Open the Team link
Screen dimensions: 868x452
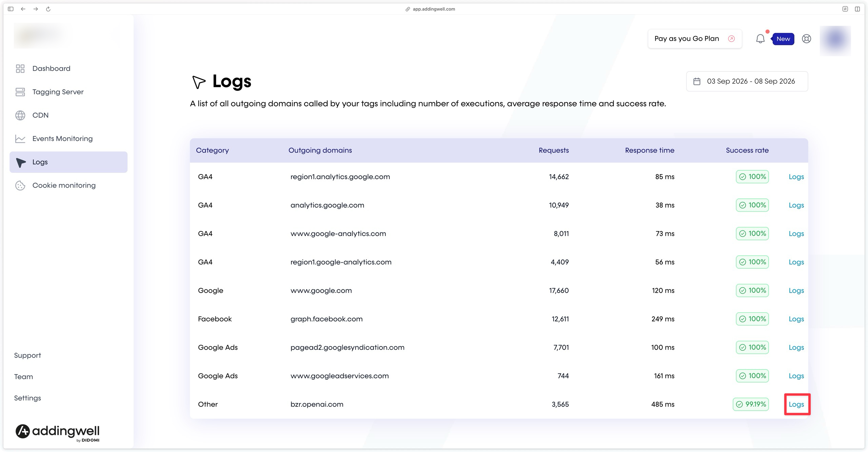pyautogui.click(x=23, y=377)
